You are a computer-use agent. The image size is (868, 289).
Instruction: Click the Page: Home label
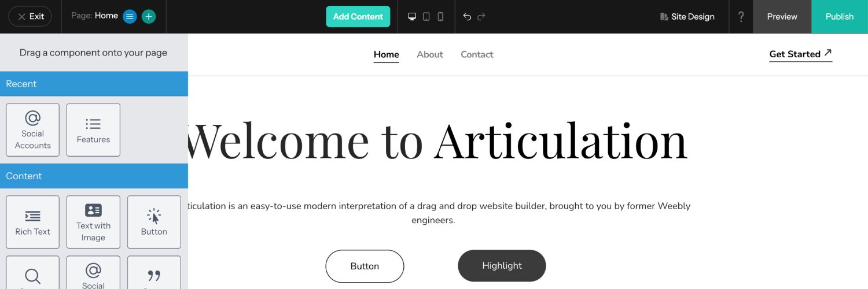click(94, 16)
